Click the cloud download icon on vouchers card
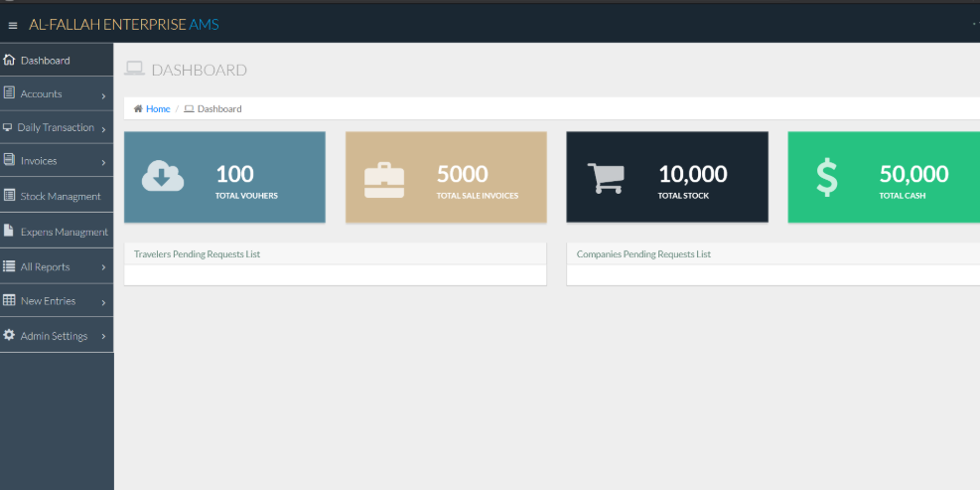The width and height of the screenshot is (980, 490). pos(163,177)
